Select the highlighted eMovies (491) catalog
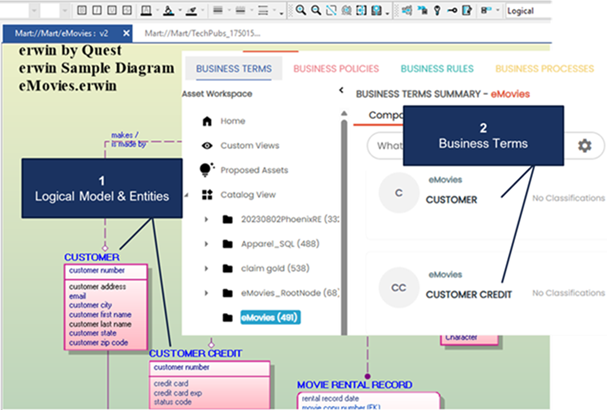This screenshot has height=410, width=607. point(270,317)
